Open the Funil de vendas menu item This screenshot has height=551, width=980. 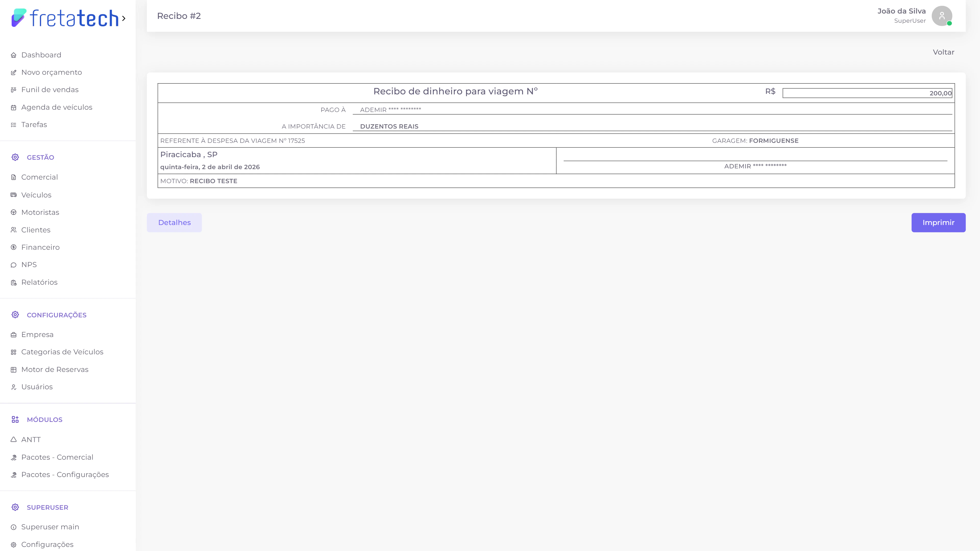(x=50, y=90)
